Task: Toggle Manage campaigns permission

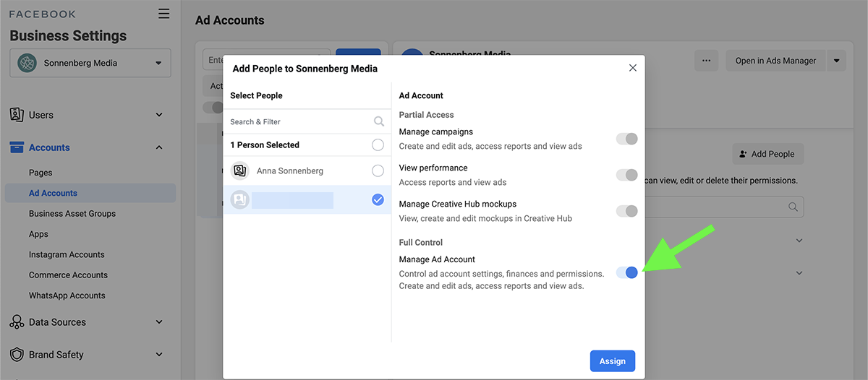Action: click(x=626, y=139)
